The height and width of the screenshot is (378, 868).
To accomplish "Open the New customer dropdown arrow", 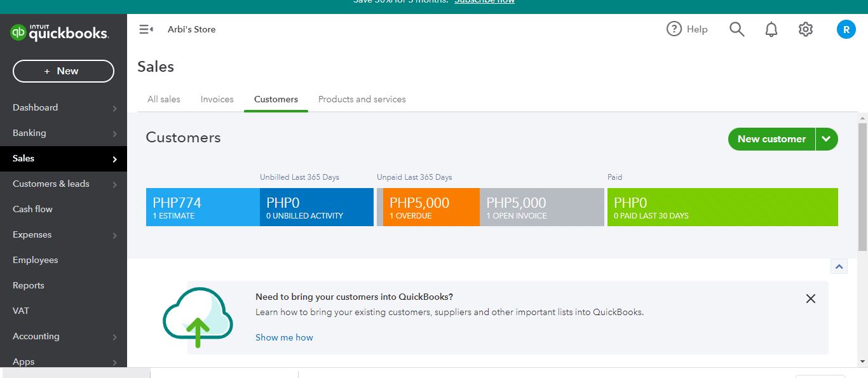I will point(826,139).
